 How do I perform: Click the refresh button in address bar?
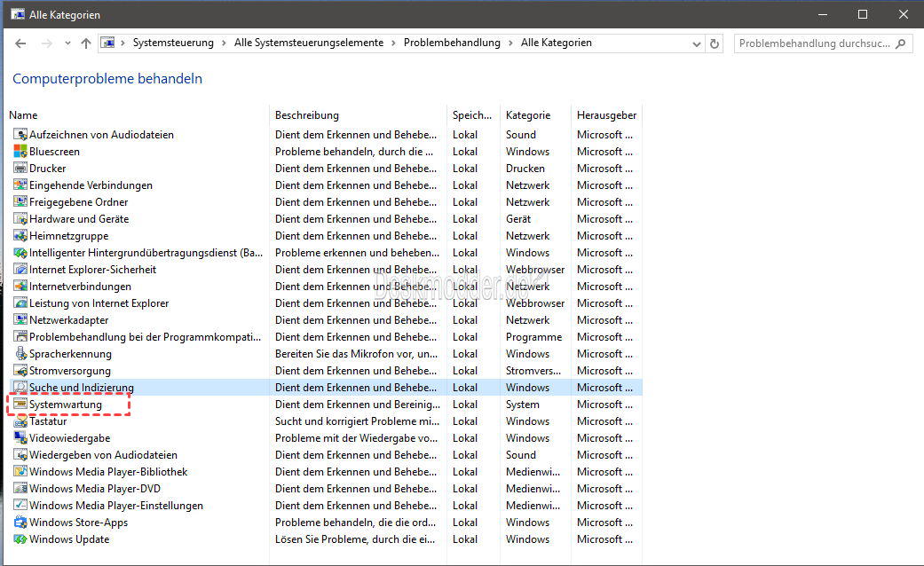pos(715,43)
